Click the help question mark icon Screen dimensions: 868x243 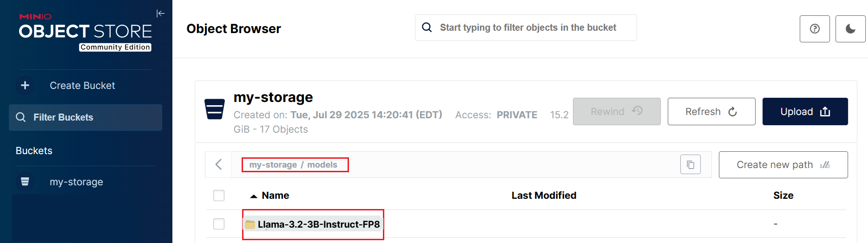click(x=814, y=29)
